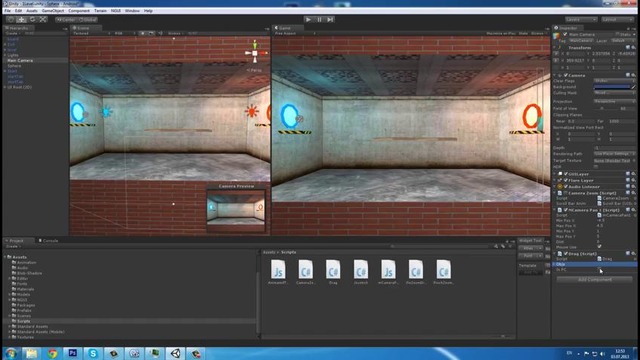
Task: Open the Culling Mask dropdown
Action: click(x=614, y=93)
